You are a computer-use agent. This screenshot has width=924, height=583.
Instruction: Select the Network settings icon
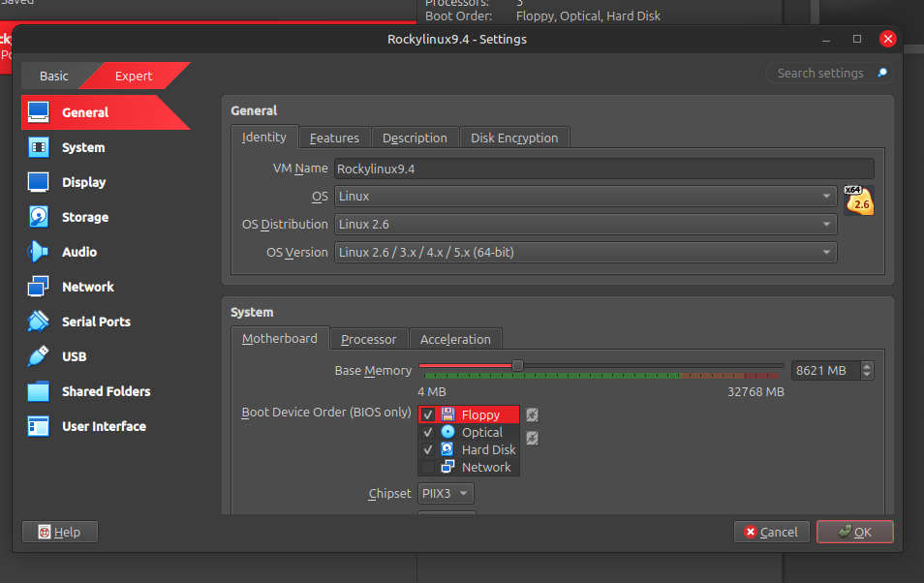click(x=39, y=287)
